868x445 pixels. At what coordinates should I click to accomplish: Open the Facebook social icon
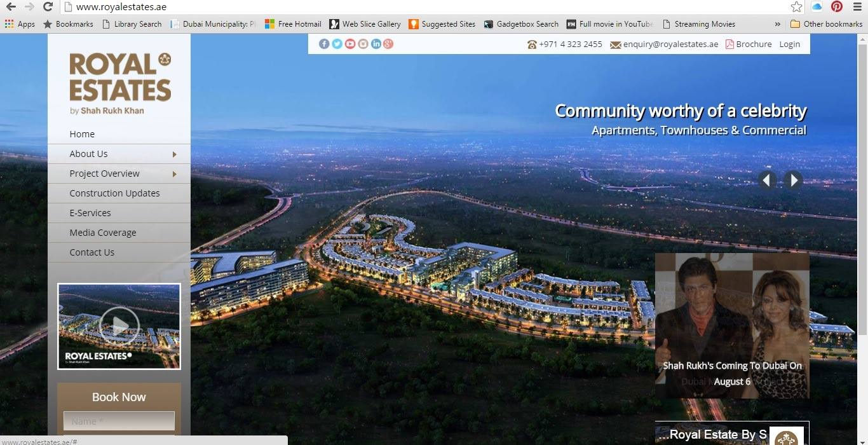324,44
